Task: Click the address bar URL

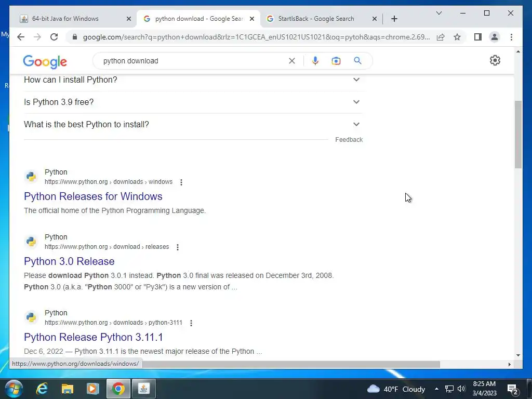Action: (x=256, y=37)
